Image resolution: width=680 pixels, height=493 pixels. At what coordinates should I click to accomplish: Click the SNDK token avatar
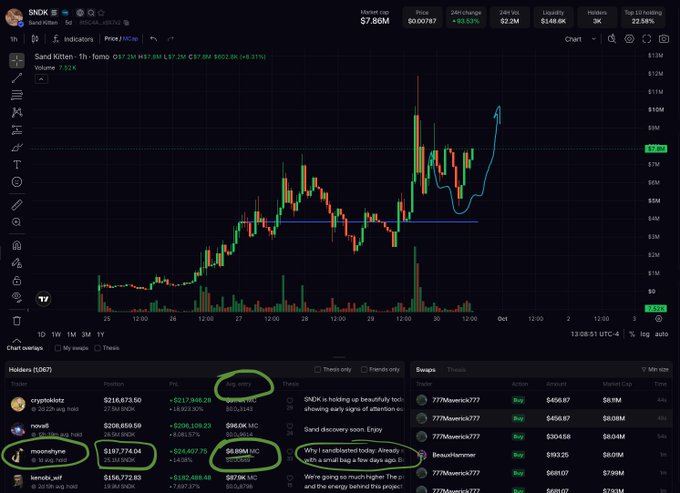[x=14, y=17]
